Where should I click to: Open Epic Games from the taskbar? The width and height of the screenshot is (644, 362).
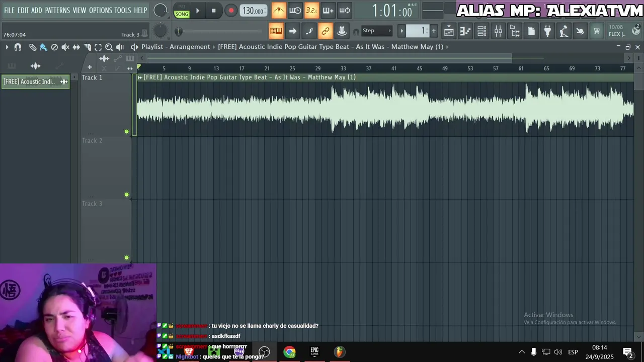(x=314, y=352)
